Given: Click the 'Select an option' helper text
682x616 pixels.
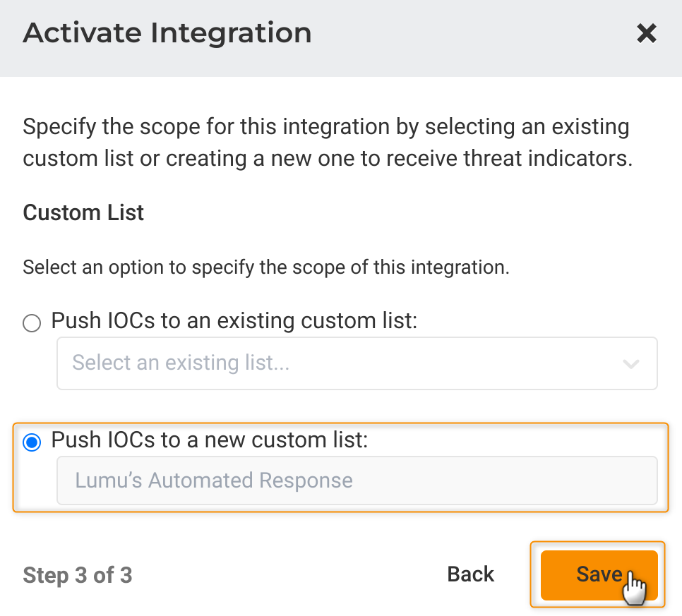Looking at the screenshot, I should coord(265,268).
